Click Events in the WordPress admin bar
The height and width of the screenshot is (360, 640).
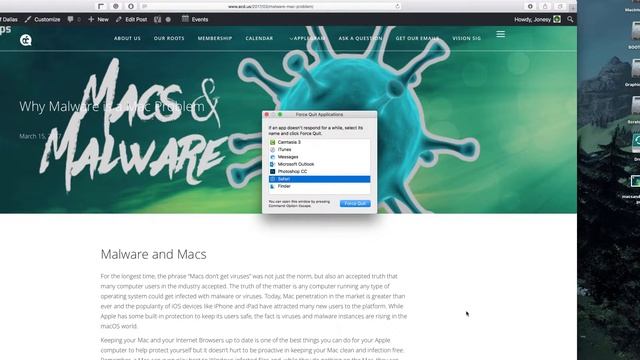[x=195, y=19]
